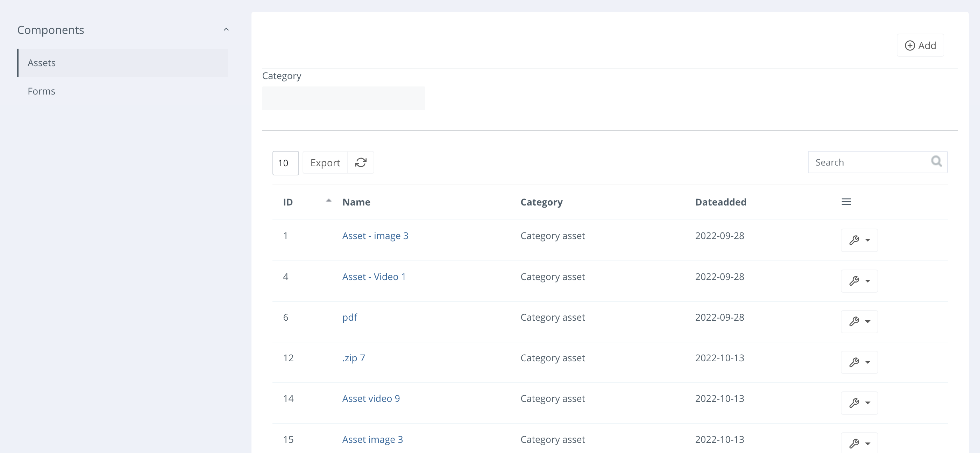This screenshot has height=453, width=980.
Task: Select Forms in the sidebar
Action: 41,91
